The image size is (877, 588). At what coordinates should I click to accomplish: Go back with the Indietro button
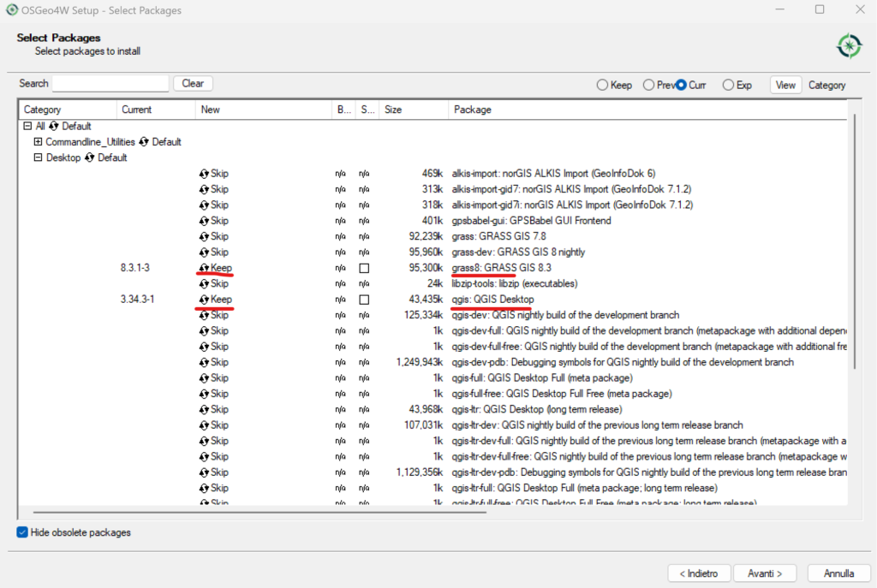699,573
